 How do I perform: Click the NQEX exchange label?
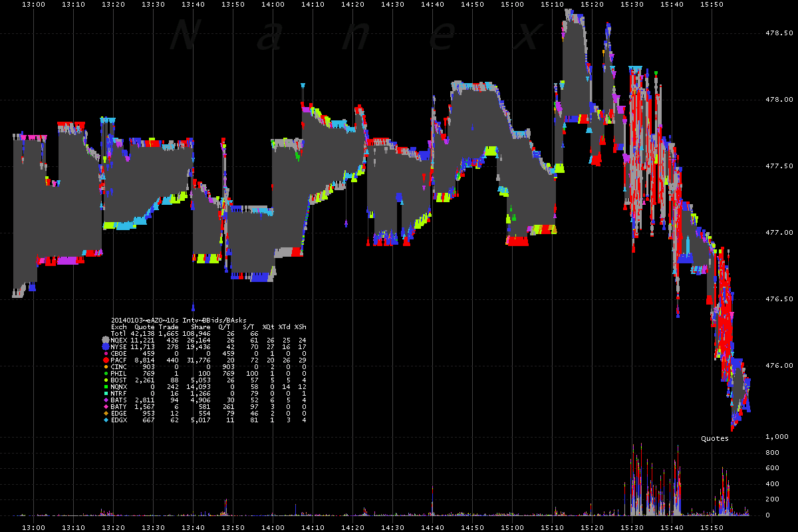coord(118,340)
